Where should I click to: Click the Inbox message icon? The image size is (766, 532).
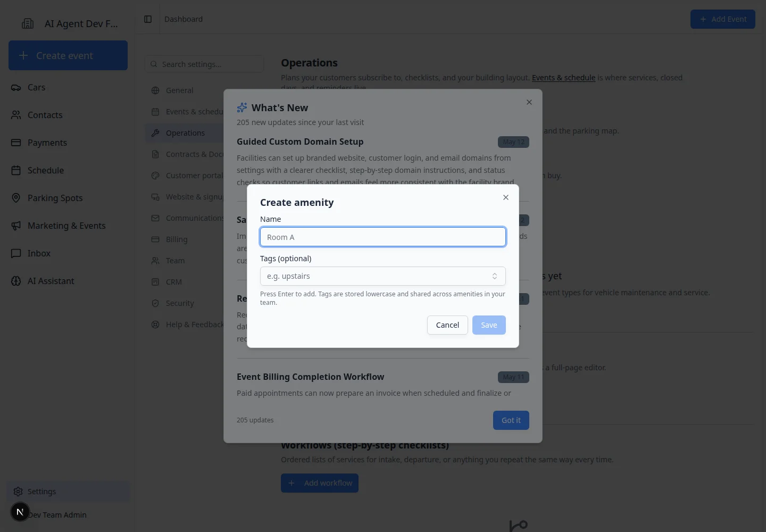pyautogui.click(x=16, y=253)
